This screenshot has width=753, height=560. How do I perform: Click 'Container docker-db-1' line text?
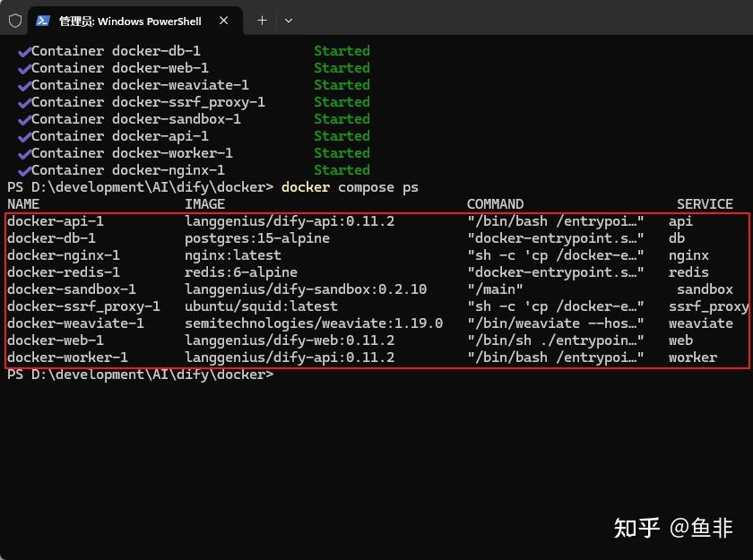coord(116,51)
